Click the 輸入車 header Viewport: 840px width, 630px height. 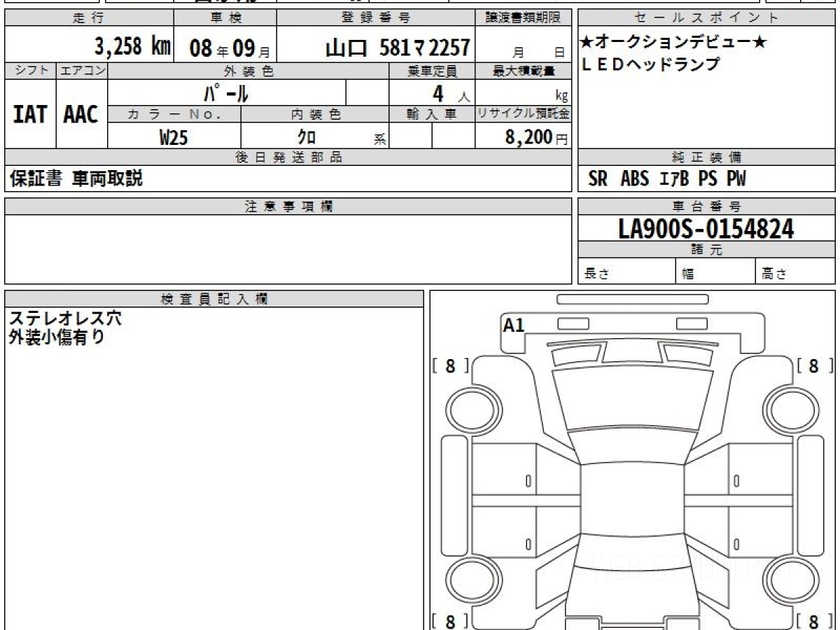(x=432, y=114)
